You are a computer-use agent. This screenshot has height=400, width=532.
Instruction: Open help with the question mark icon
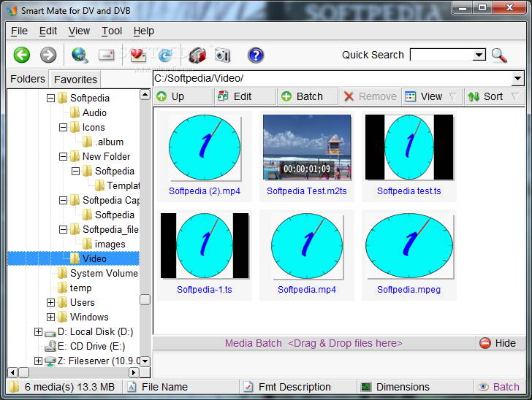pyautogui.click(x=256, y=55)
